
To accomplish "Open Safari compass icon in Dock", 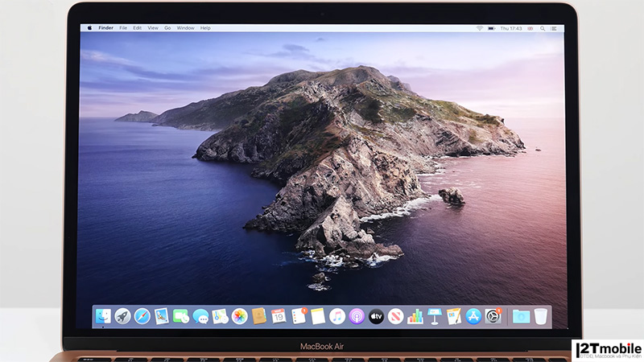I will [x=142, y=316].
